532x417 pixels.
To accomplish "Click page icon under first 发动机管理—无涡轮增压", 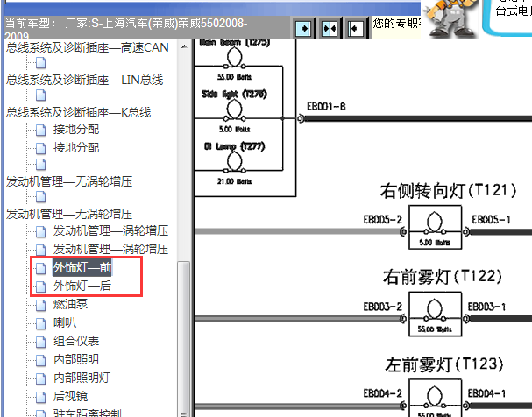I will coord(41,197).
